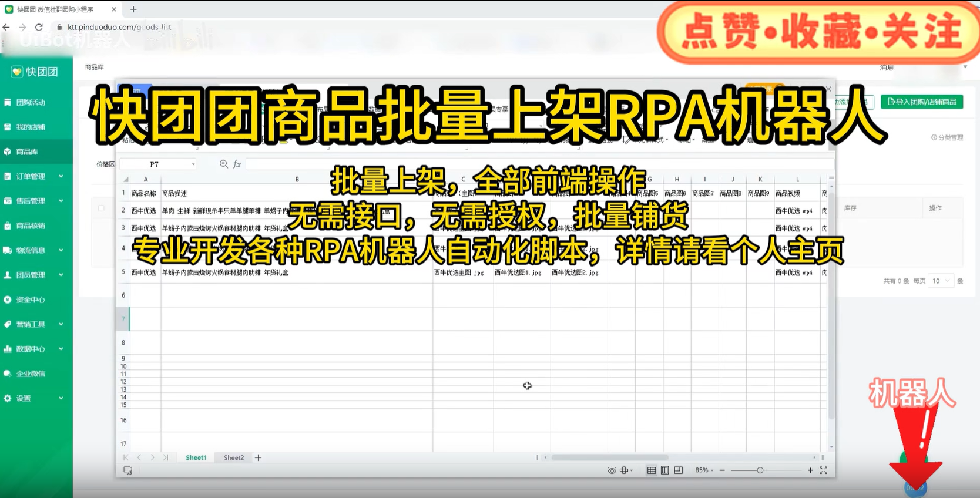Open the 85% zoom level dropdown
The width and height of the screenshot is (980, 498).
tap(704, 470)
